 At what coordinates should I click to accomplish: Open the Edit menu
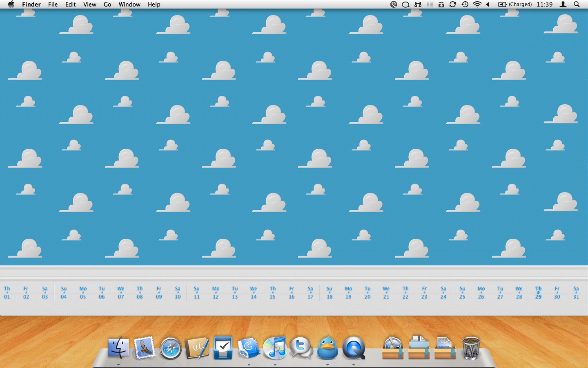(x=71, y=4)
